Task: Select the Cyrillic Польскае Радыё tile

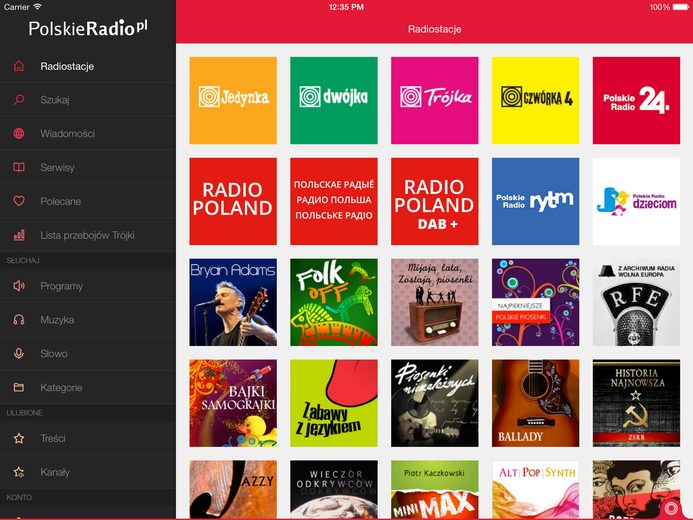Action: pos(334,201)
